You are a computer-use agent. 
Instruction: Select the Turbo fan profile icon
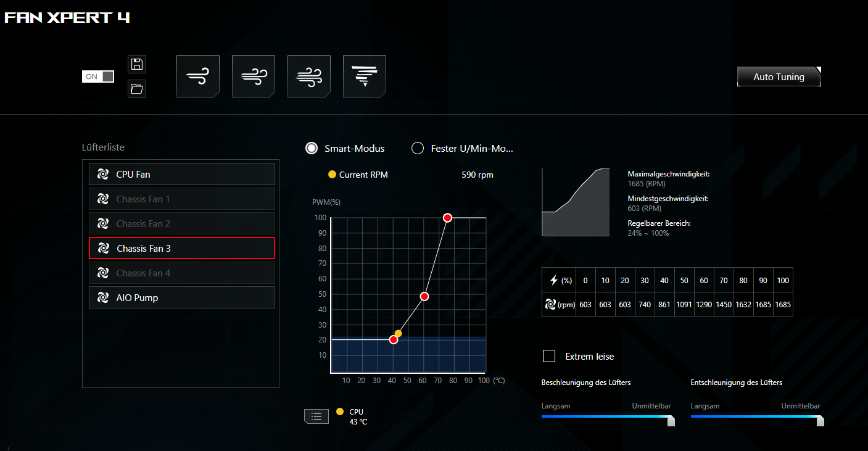coord(309,77)
